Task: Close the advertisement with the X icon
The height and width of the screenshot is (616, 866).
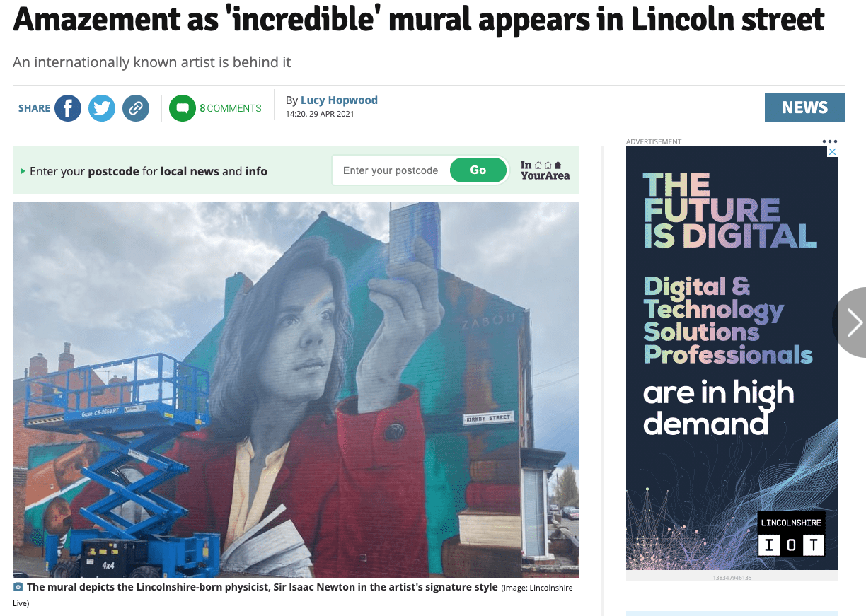Action: point(833,152)
